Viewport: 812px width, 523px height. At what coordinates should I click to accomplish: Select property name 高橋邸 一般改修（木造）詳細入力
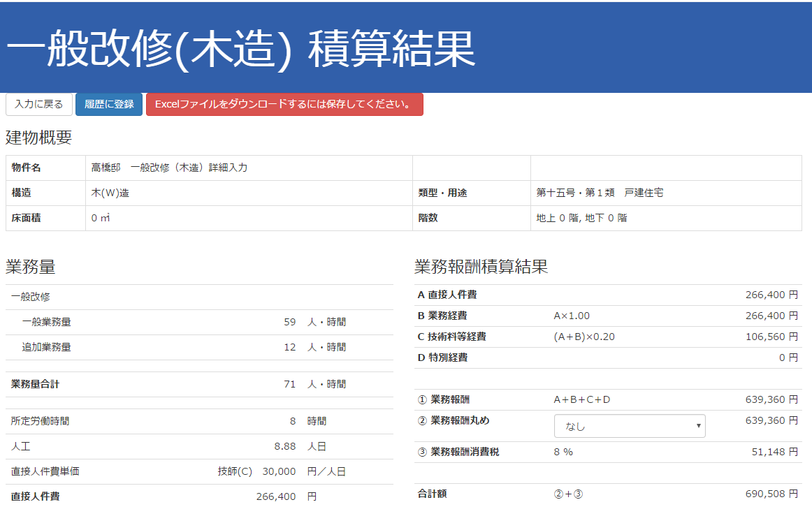169,168
